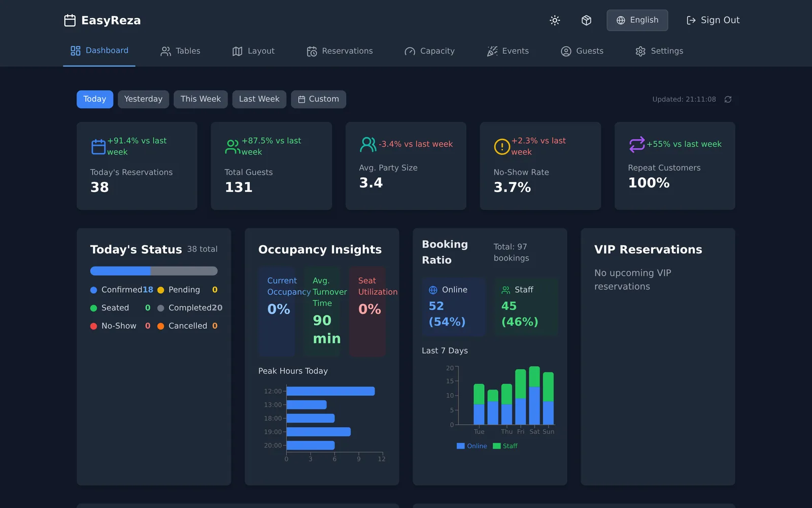Viewport: 812px width, 508px height.
Task: Click the "38 total" status text
Action: (x=202, y=249)
